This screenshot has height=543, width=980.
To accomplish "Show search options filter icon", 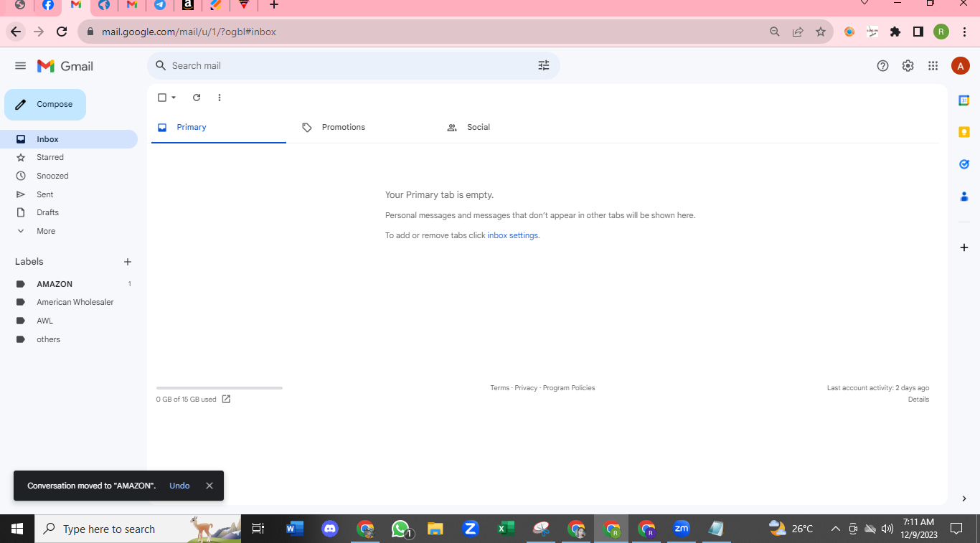I will point(544,65).
